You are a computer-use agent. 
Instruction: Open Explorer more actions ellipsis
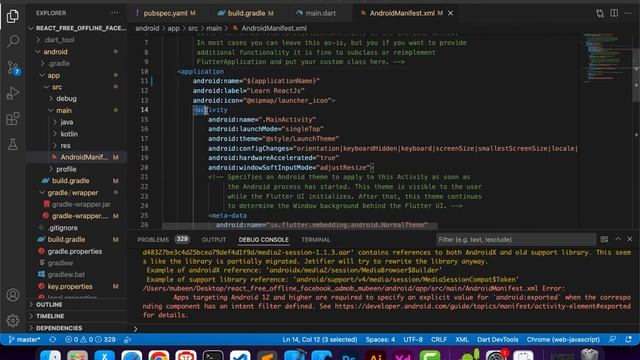(x=115, y=13)
